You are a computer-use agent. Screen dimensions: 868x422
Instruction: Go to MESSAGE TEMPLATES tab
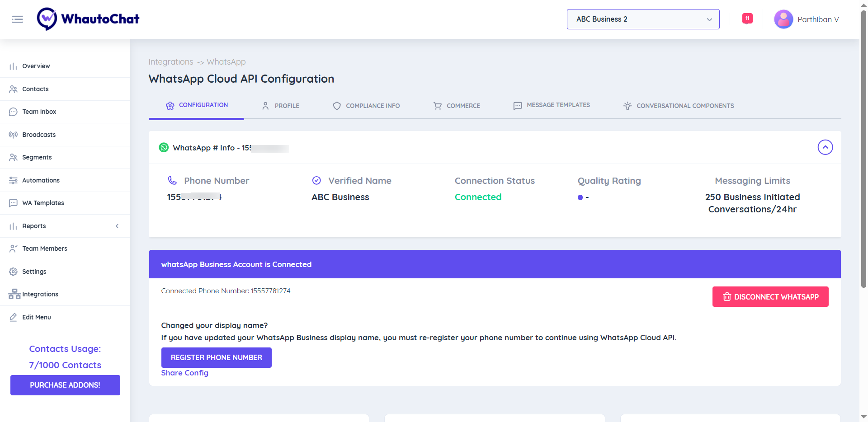click(x=552, y=105)
